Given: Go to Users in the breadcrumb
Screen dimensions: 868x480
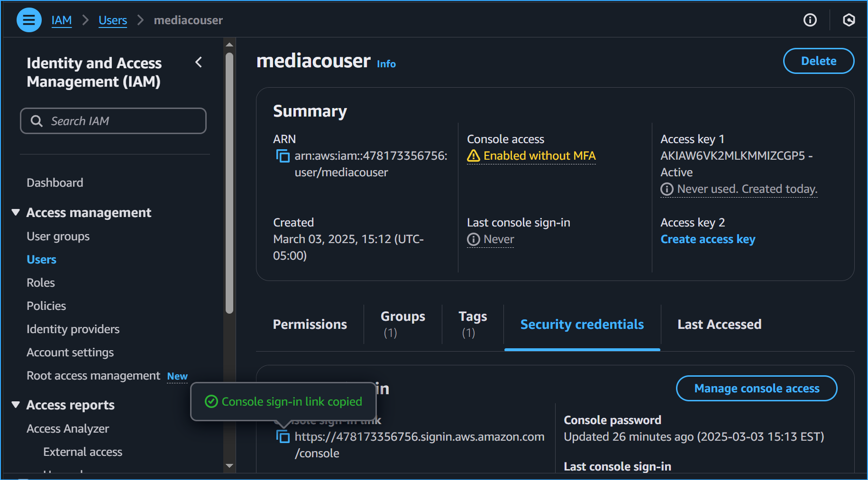Looking at the screenshot, I should coord(112,20).
